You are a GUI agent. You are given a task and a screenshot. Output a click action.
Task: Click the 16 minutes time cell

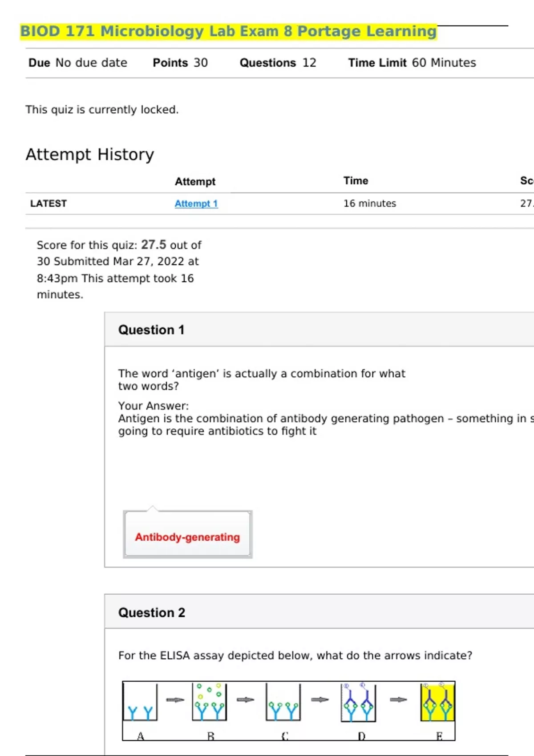pyautogui.click(x=369, y=204)
